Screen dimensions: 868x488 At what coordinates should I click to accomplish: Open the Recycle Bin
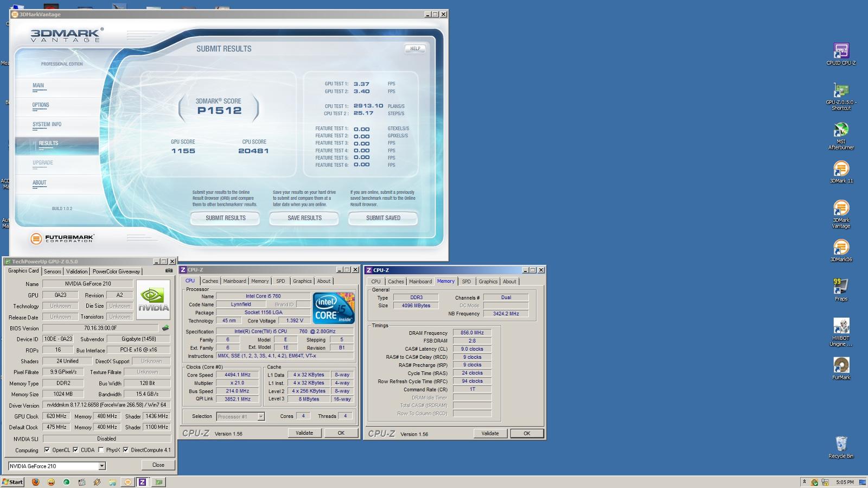841,447
